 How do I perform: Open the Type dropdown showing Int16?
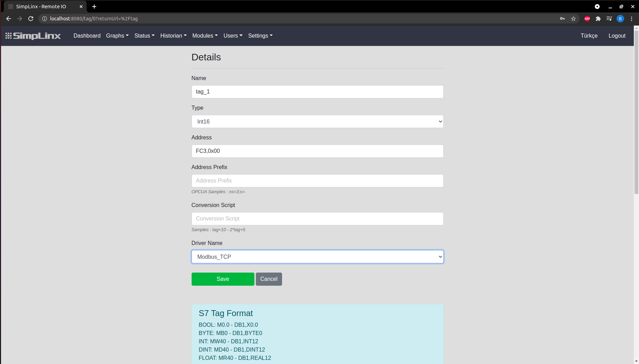coord(317,121)
